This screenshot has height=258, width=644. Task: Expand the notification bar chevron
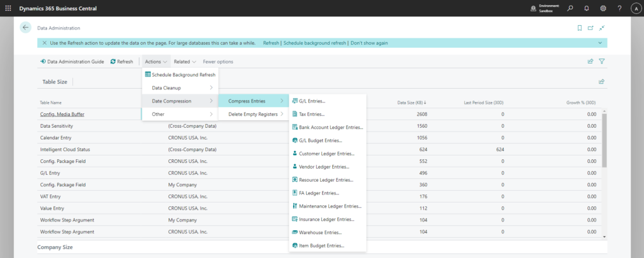coord(600,43)
